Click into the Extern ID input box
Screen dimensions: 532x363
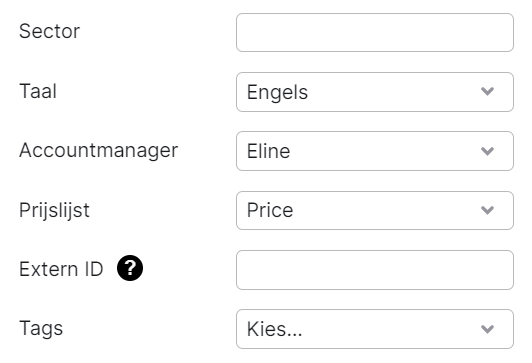coord(375,270)
